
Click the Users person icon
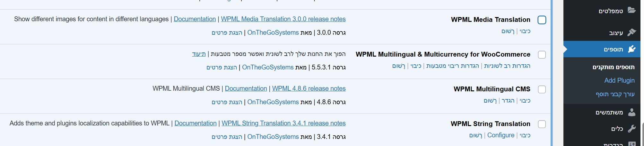tap(631, 112)
